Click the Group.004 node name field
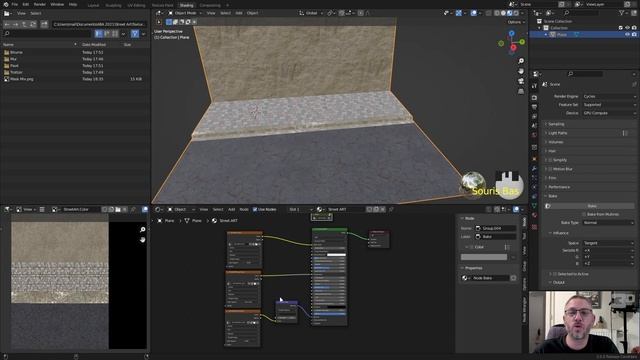 (495, 228)
